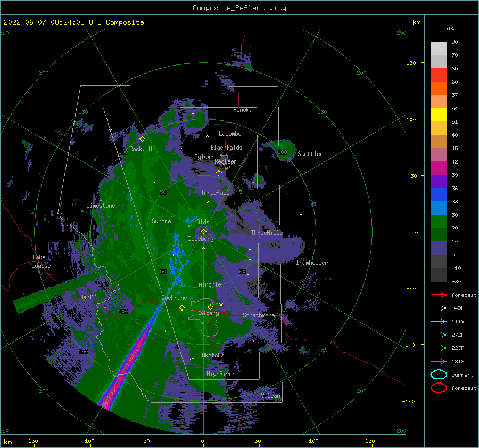Viewport: 479px width, 448px height.
Task: Click the green 22JP arrow icon
Action: pos(439,348)
